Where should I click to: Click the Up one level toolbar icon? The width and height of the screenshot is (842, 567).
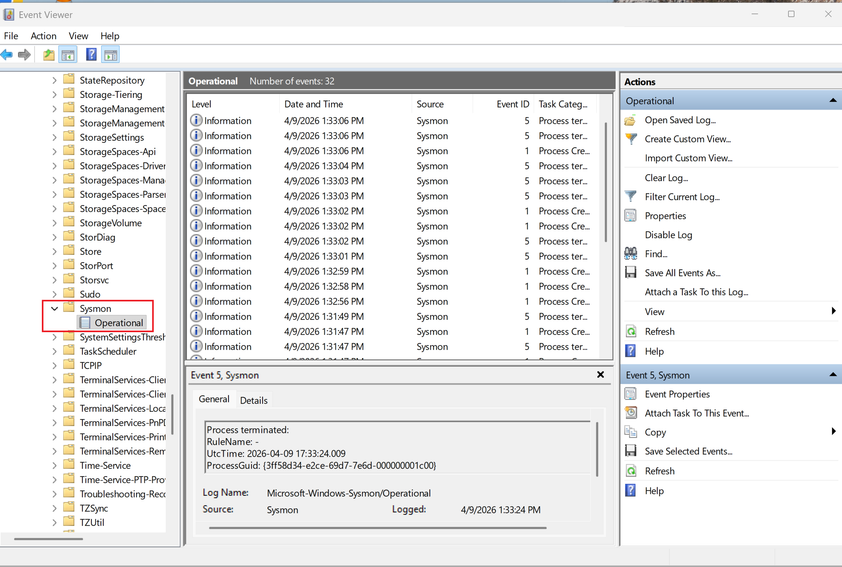point(49,55)
